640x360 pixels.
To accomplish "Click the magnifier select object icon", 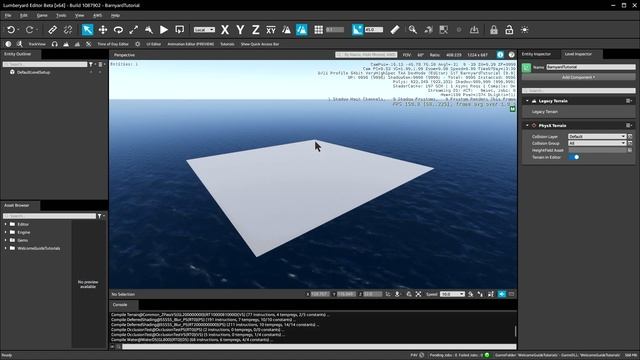I will (413, 30).
